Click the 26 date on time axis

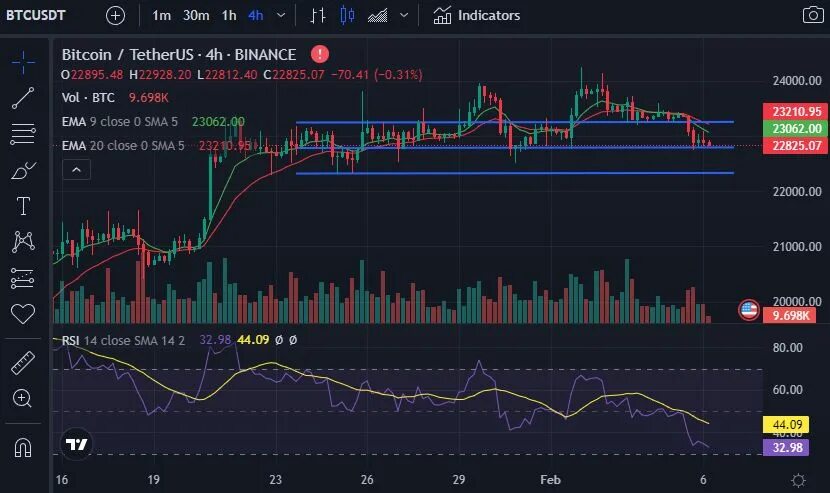click(367, 480)
